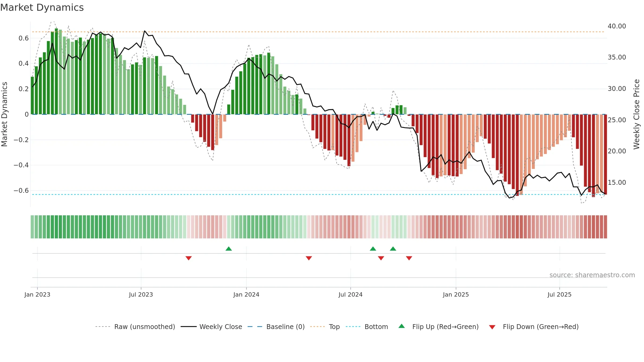Click the first green bar of the chart
This screenshot has width=644, height=362.
click(32, 95)
